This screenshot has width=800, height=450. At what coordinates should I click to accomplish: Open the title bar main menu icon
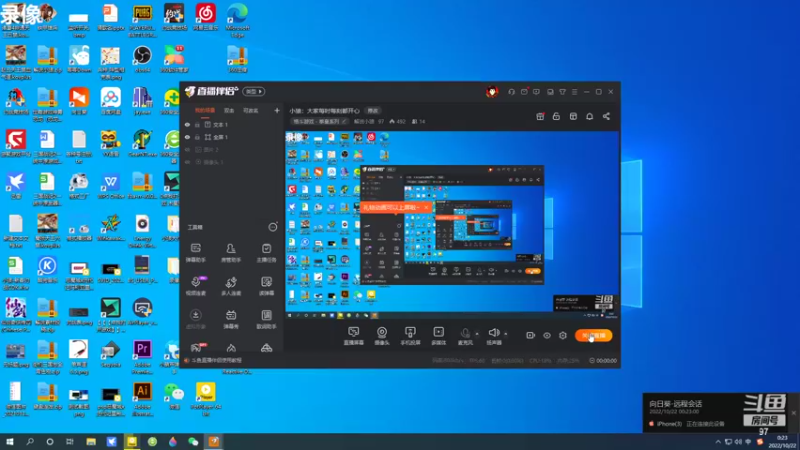click(x=574, y=92)
